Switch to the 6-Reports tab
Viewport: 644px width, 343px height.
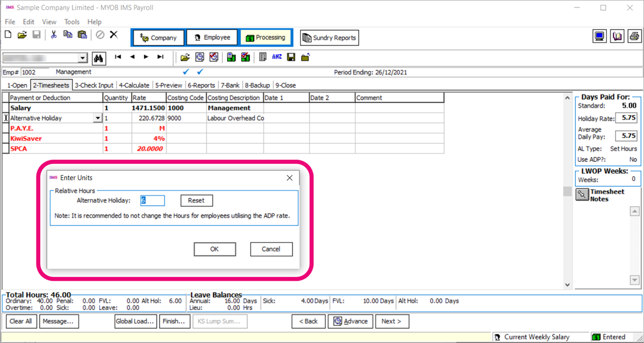tap(201, 85)
